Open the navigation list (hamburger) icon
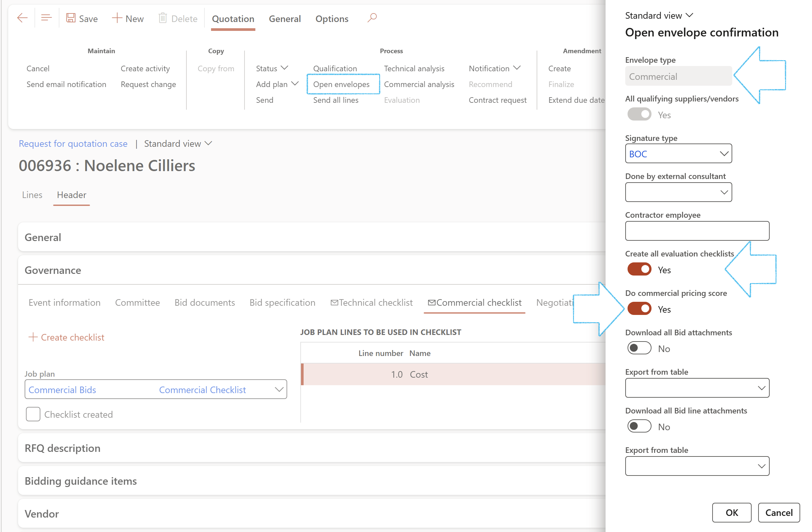 pyautogui.click(x=46, y=18)
